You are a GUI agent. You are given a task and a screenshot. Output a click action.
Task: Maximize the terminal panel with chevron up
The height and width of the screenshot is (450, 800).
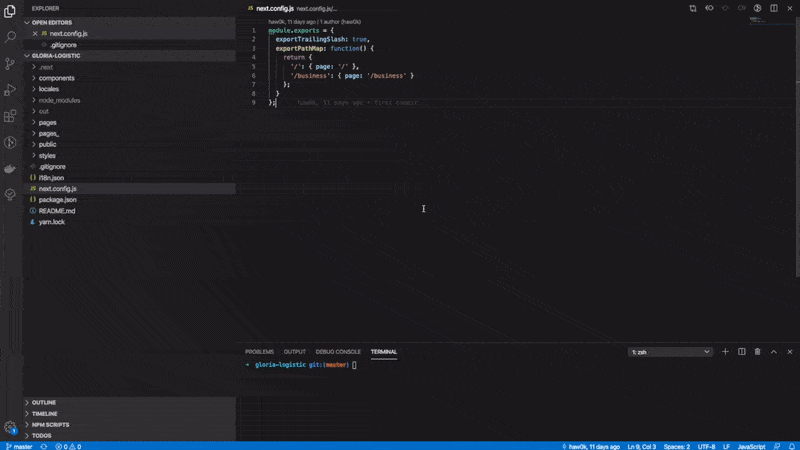(x=773, y=352)
